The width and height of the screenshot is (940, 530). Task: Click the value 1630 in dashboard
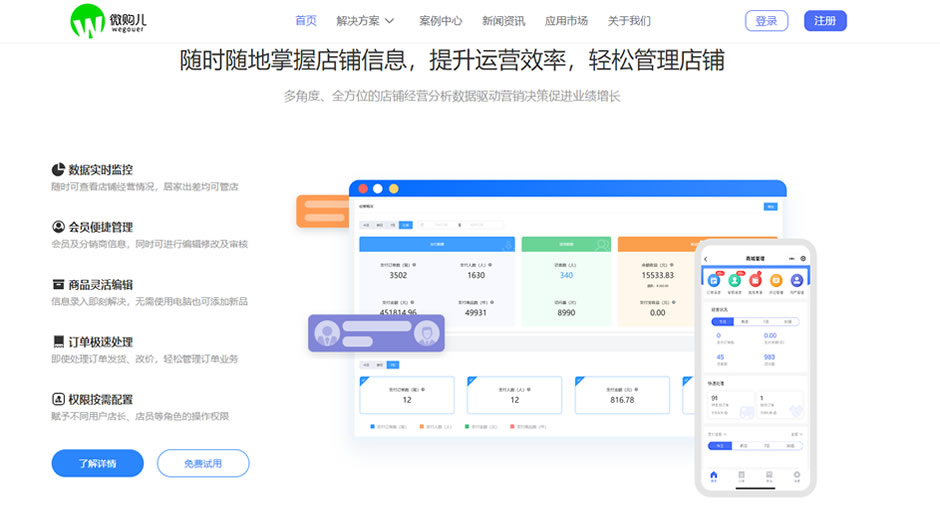tap(476, 275)
